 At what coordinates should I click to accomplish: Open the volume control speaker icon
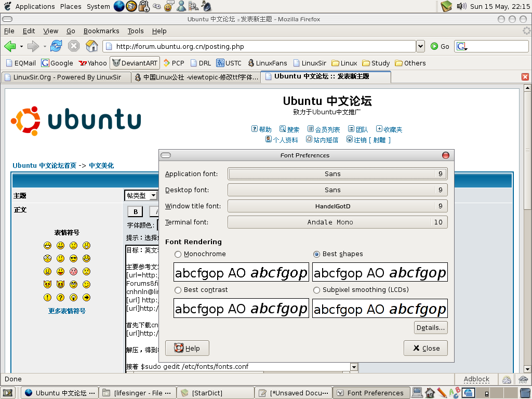(x=461, y=6)
